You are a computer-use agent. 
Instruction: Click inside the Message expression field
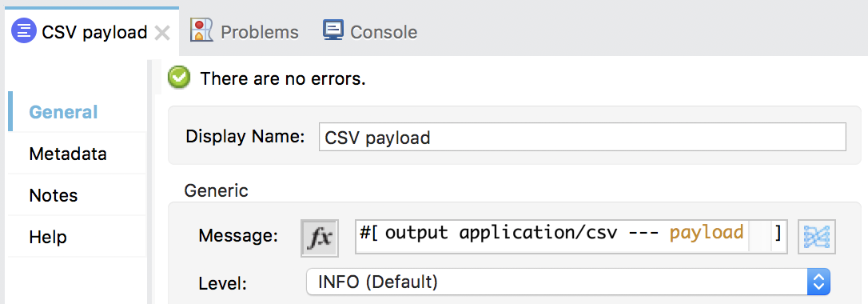click(571, 237)
